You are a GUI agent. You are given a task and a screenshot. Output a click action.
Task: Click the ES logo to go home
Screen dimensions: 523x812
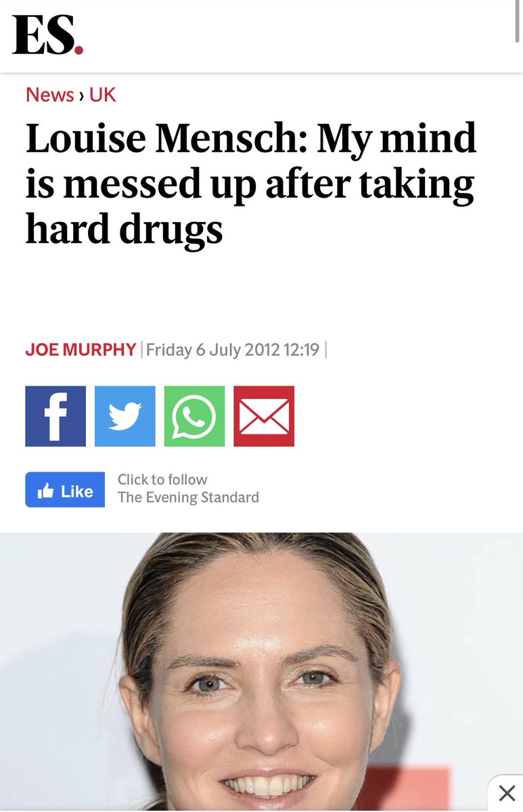coord(48,35)
